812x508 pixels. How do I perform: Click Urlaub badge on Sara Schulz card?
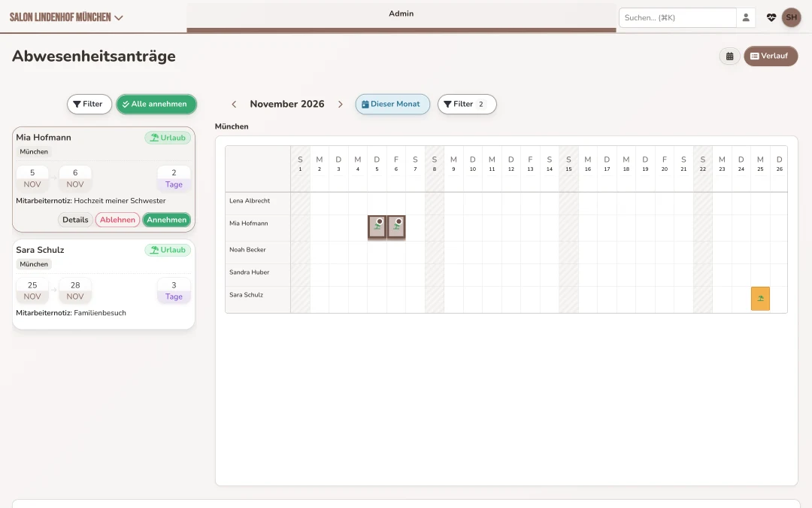click(x=168, y=250)
